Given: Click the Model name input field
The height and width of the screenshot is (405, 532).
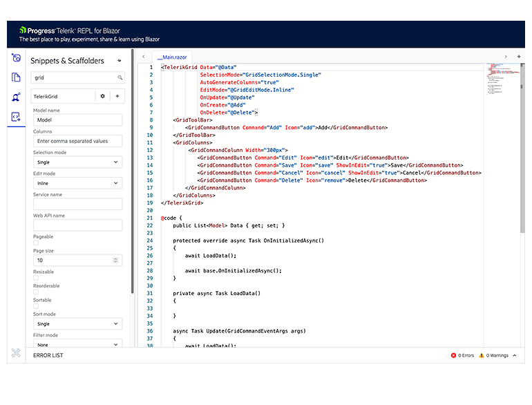Looking at the screenshot, I should [x=77, y=120].
